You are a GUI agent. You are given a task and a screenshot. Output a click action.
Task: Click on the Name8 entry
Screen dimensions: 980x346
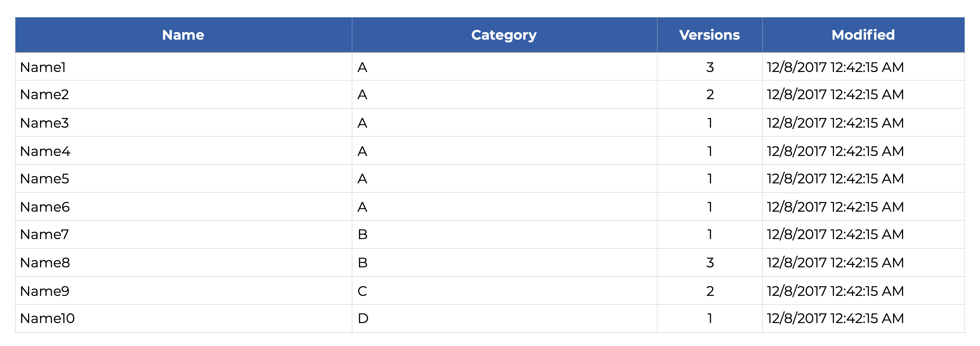click(x=45, y=263)
